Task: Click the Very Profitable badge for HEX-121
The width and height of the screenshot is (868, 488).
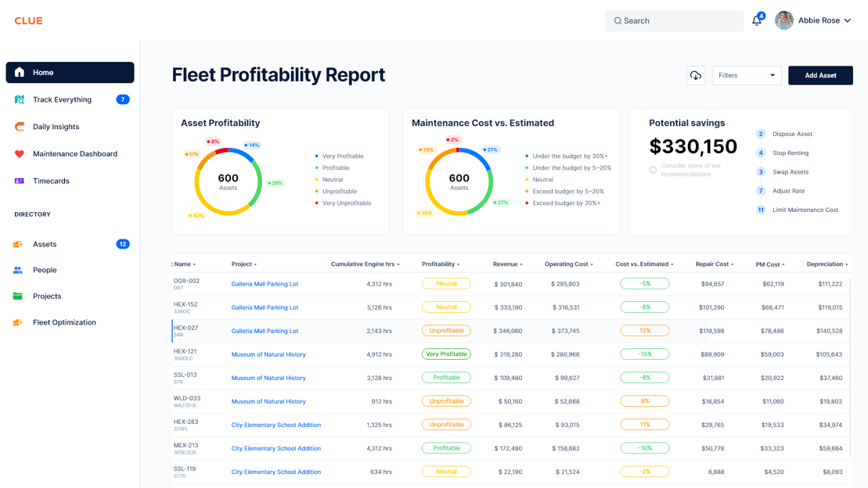Action: pos(447,353)
